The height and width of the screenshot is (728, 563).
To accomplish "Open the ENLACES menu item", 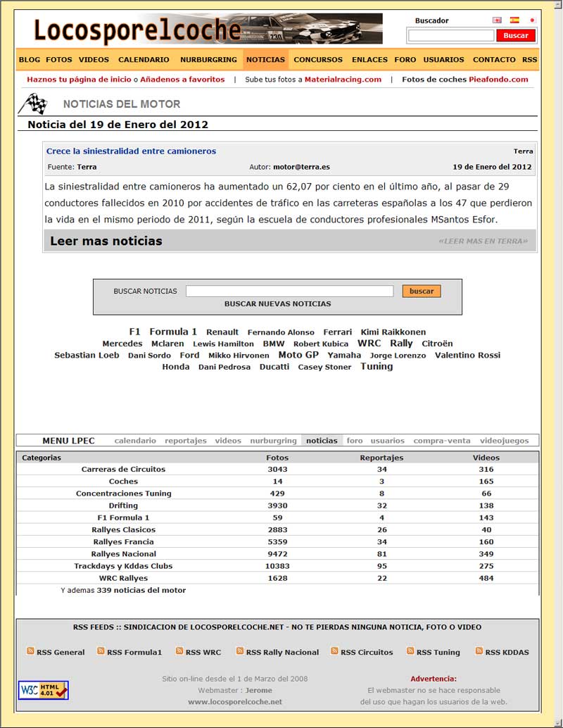I will (x=369, y=59).
